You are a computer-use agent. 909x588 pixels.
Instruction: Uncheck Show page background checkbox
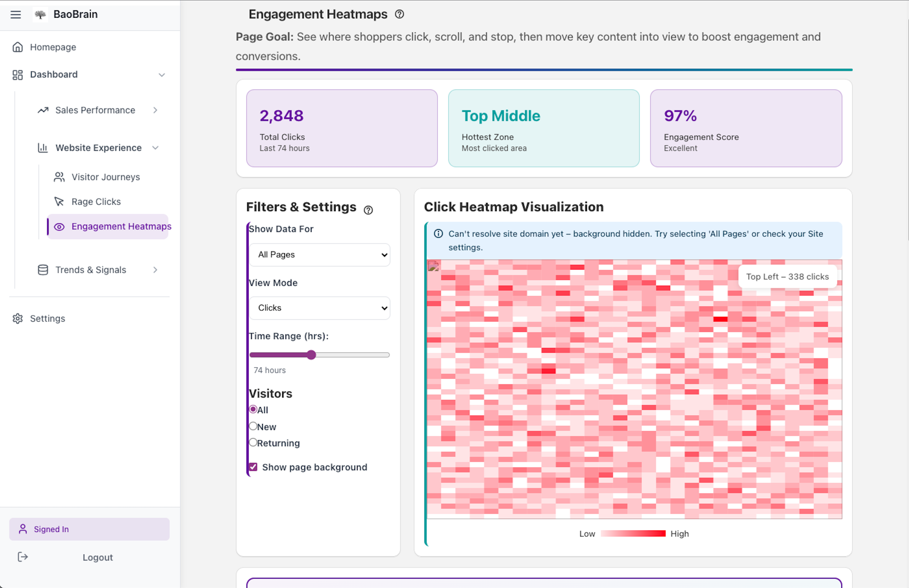[253, 467]
